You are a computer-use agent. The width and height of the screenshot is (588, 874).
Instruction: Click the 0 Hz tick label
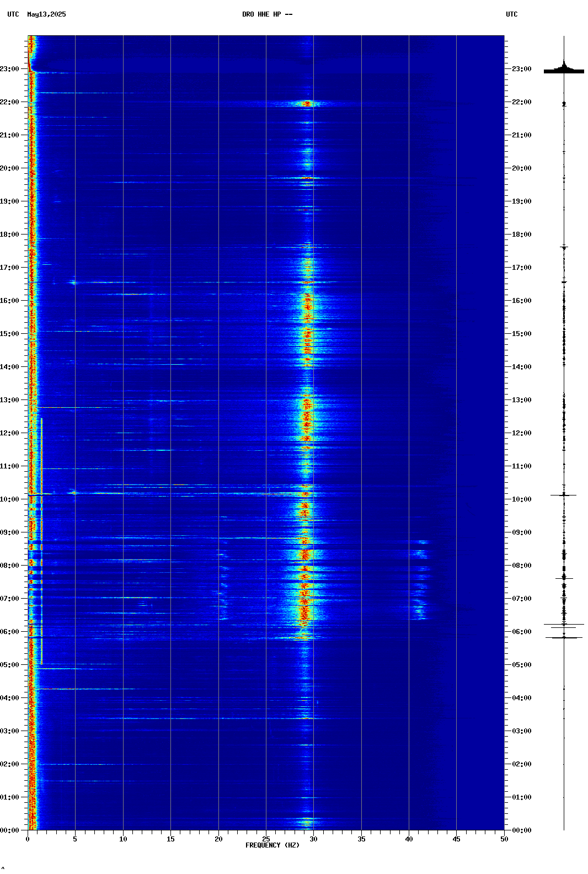[28, 839]
